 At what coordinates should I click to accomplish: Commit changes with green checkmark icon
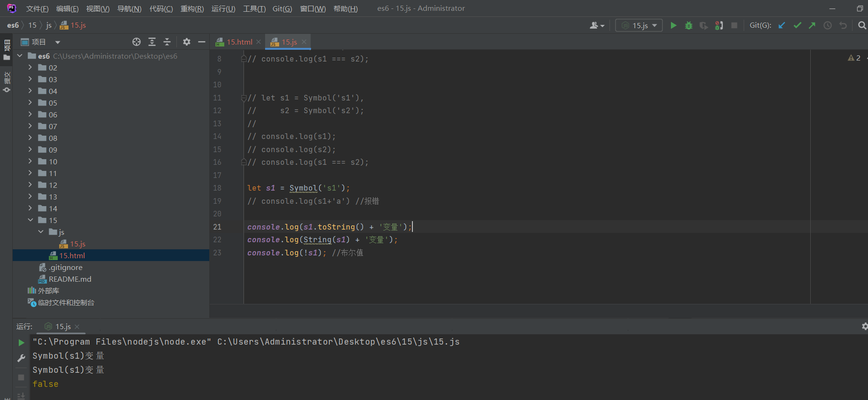[x=797, y=25]
